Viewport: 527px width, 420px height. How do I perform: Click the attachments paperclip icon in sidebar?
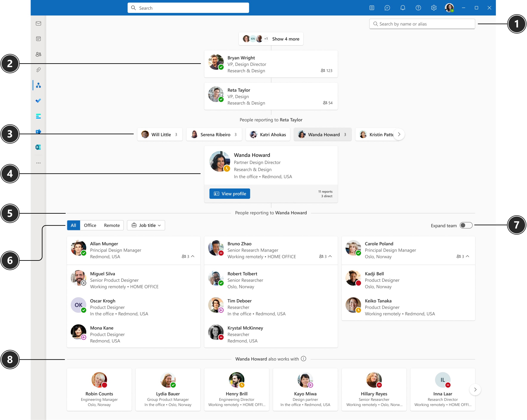point(39,69)
